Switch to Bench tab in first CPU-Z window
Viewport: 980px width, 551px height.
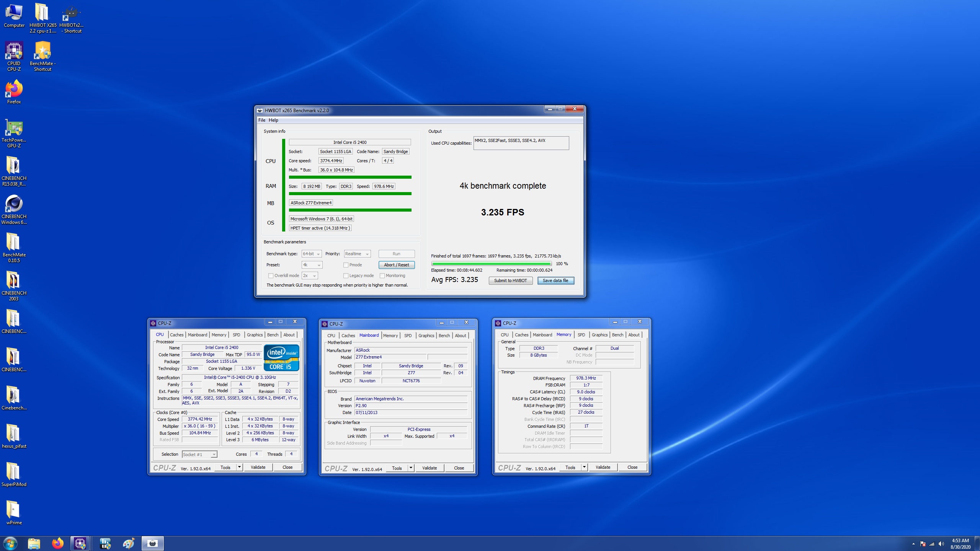click(273, 335)
